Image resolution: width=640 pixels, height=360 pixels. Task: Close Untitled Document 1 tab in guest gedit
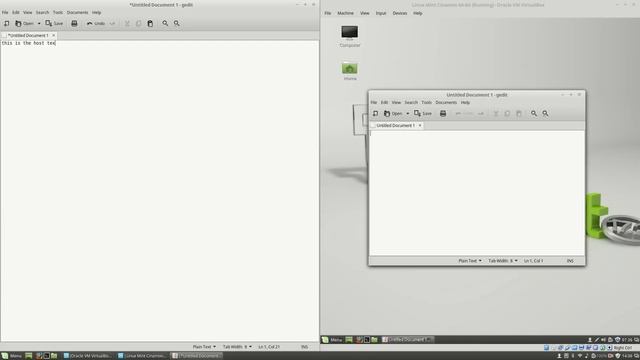click(420, 125)
